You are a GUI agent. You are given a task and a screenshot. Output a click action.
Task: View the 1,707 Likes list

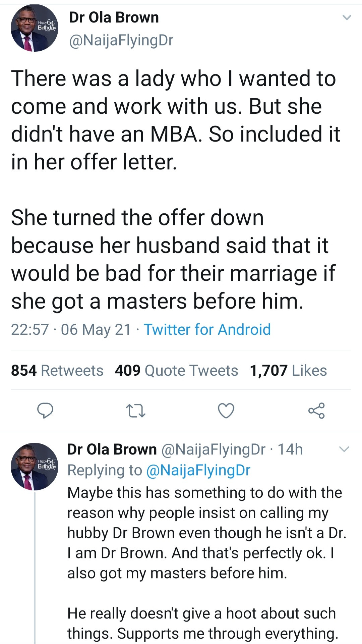click(x=288, y=371)
